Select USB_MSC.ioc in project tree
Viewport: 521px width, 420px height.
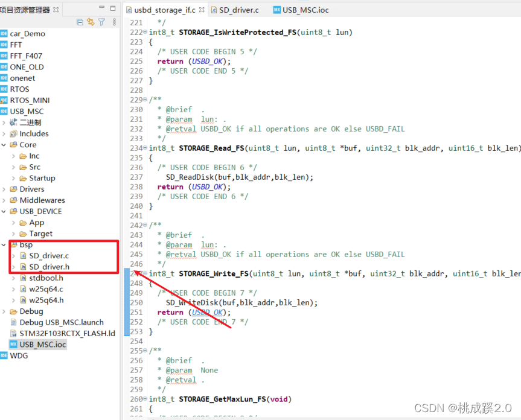coord(42,345)
